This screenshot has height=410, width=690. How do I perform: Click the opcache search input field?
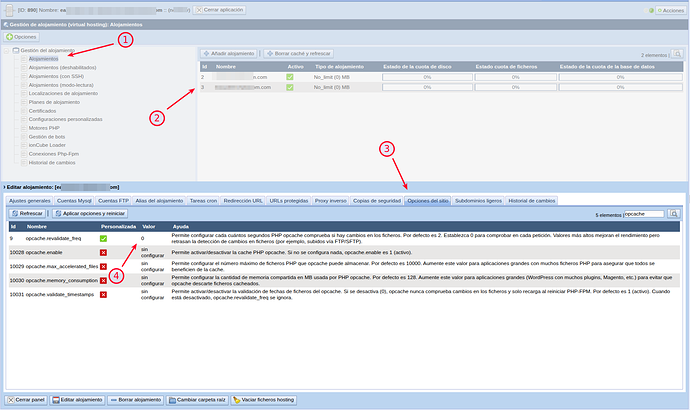tap(643, 214)
